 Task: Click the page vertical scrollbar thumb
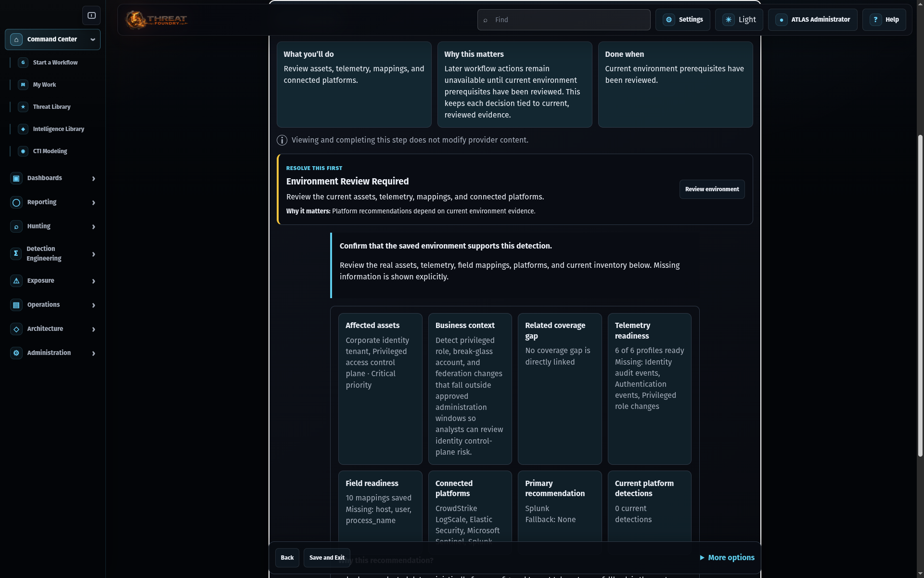click(920, 295)
